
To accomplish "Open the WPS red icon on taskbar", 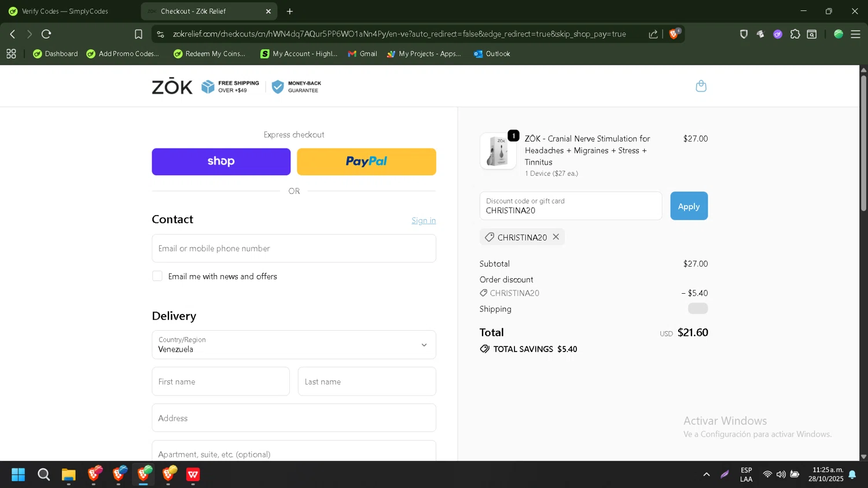I will pyautogui.click(x=193, y=475).
